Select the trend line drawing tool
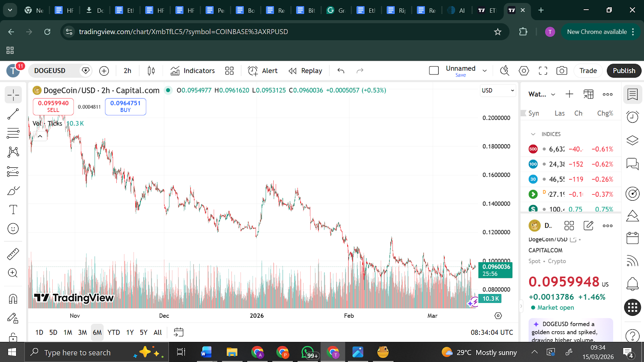This screenshot has height=362, width=644. [x=13, y=114]
